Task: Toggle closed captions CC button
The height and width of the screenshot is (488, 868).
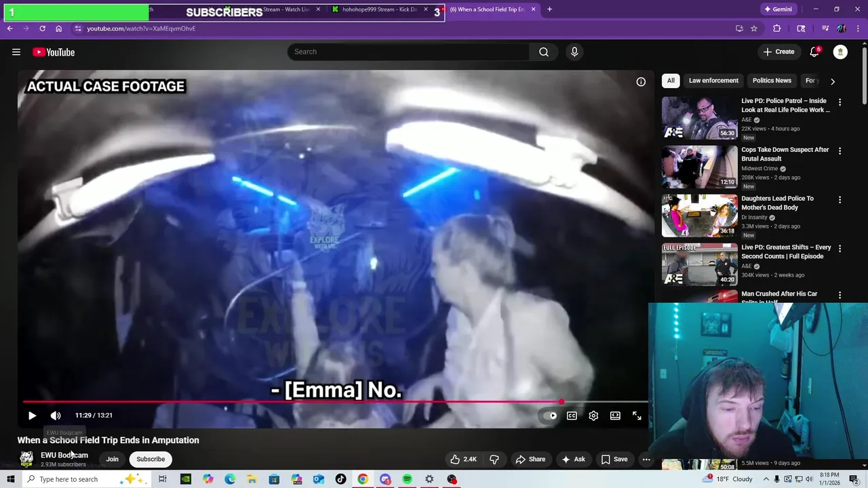Action: tap(572, 415)
